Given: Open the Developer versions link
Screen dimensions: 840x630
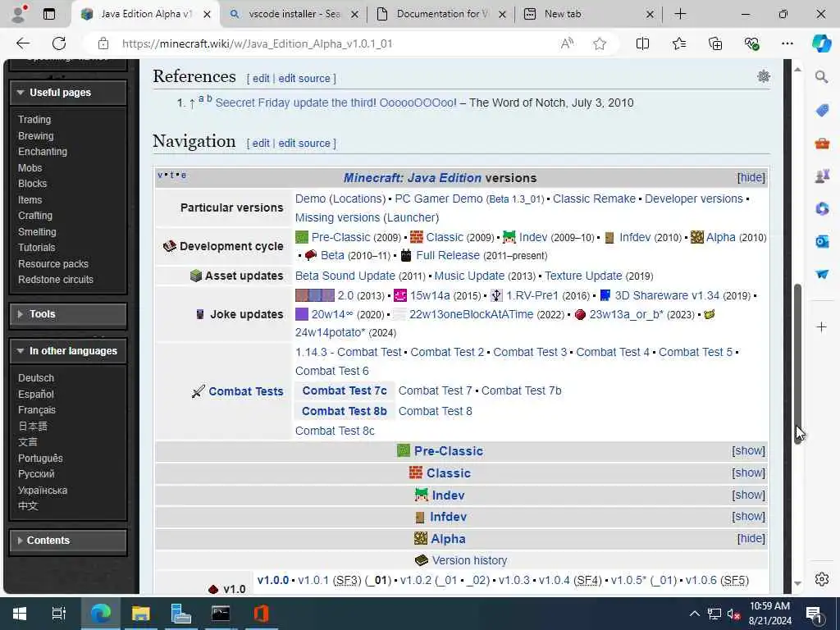Looking at the screenshot, I should (694, 199).
